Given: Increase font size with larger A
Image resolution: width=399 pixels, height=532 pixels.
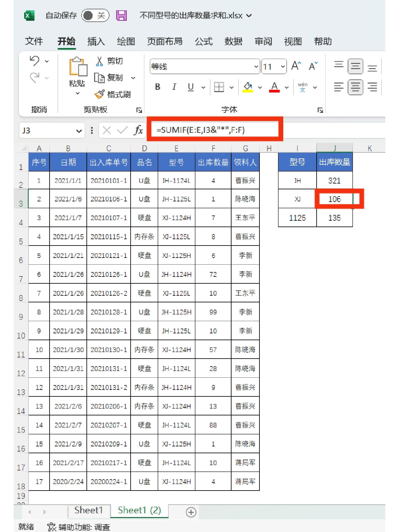Looking at the screenshot, I should (296, 66).
